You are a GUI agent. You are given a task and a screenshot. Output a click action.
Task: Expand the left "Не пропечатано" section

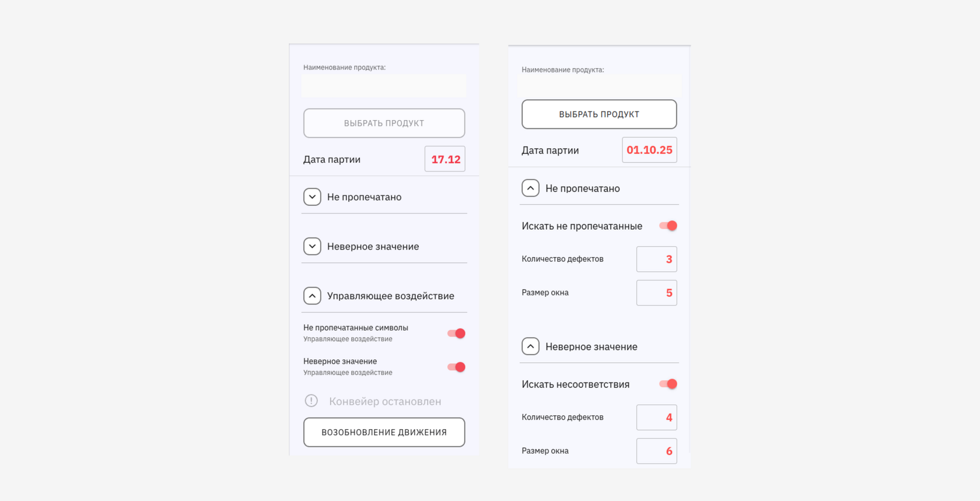click(x=312, y=197)
